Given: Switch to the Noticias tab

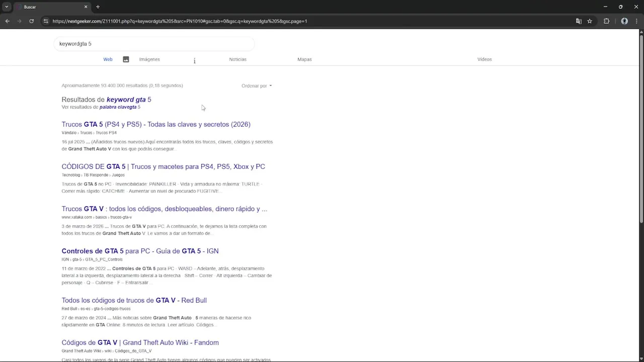Looking at the screenshot, I should 237,59.
